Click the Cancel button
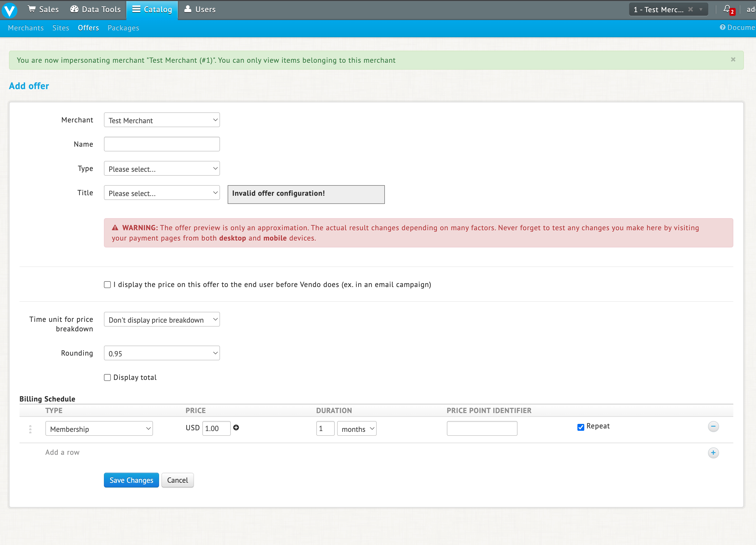Screen dimensions: 756x545 coord(177,480)
